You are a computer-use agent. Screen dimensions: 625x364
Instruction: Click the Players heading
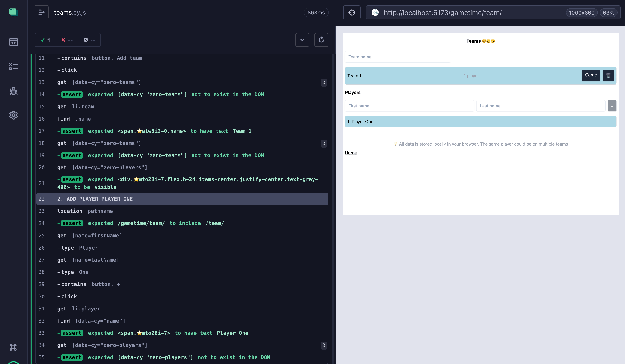pyautogui.click(x=353, y=92)
